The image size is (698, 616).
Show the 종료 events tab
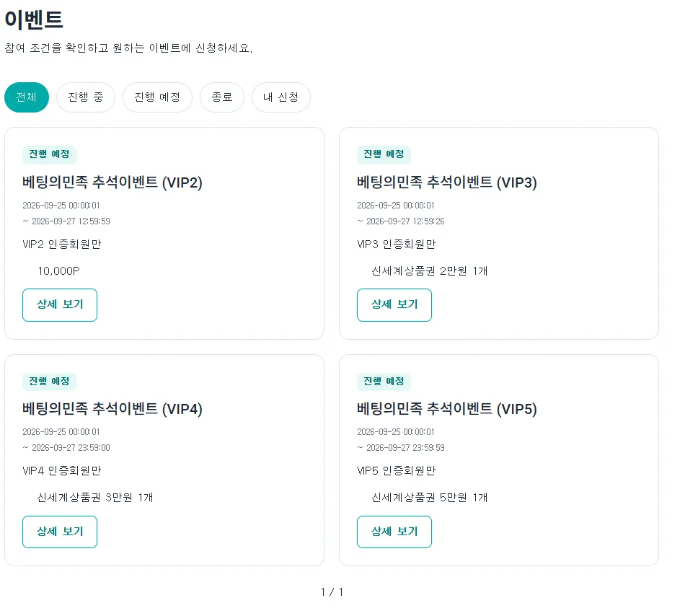221,97
